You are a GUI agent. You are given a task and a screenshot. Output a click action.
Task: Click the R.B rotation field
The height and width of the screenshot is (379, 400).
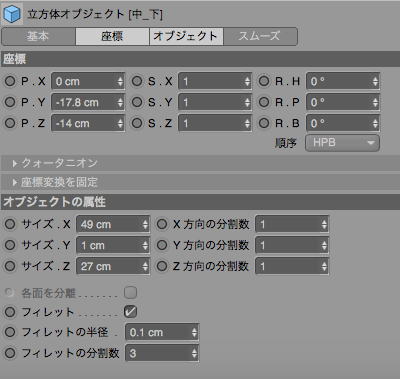(x=343, y=123)
